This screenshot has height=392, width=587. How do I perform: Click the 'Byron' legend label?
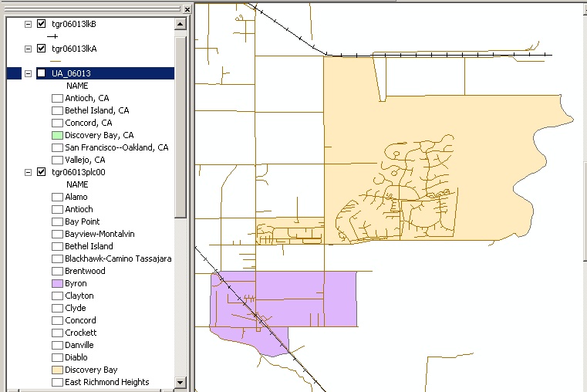click(x=76, y=283)
